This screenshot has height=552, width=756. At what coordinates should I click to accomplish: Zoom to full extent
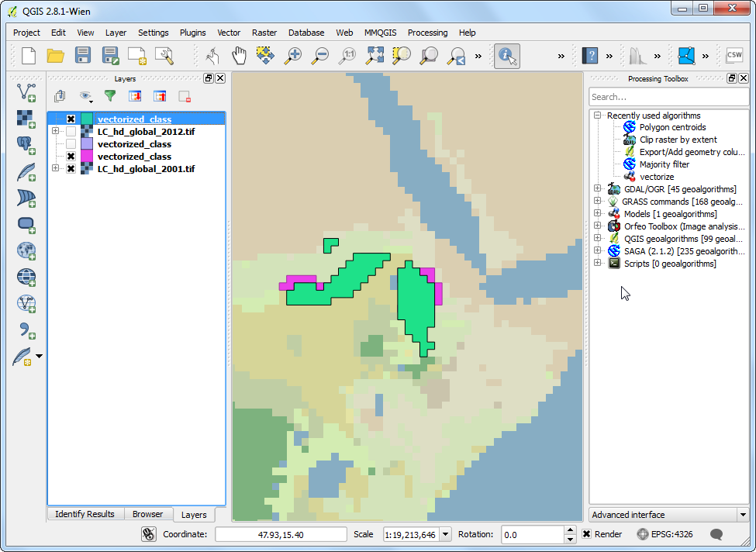click(375, 56)
